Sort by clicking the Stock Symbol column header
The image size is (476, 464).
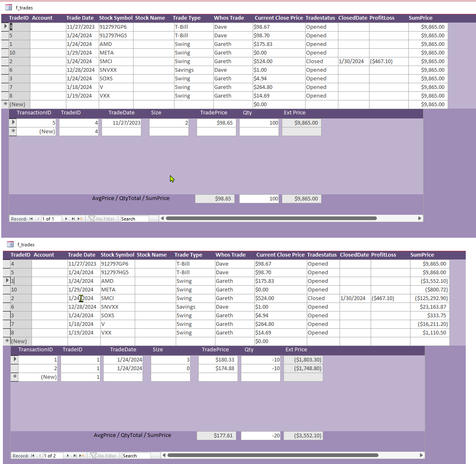117,18
